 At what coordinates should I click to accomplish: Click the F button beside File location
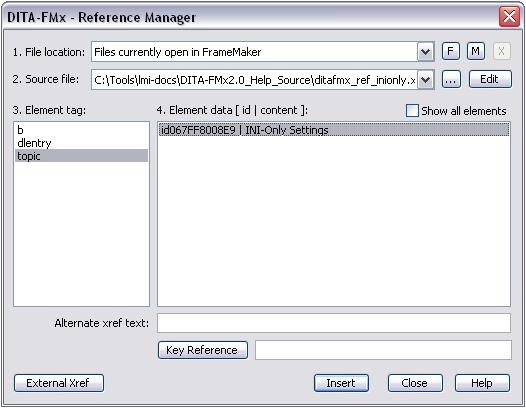[x=451, y=52]
